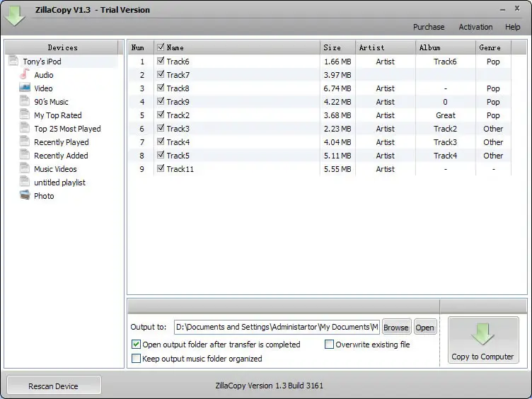Image resolution: width=532 pixels, height=399 pixels.
Task: Click the Great album cell of Track2
Action: (446, 115)
